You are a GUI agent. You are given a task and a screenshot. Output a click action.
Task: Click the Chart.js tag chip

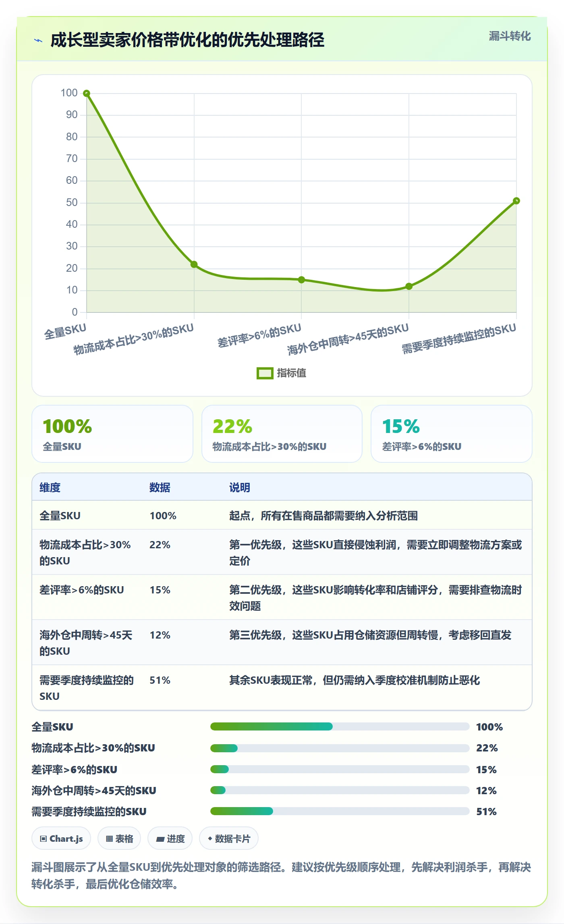pyautogui.click(x=61, y=839)
